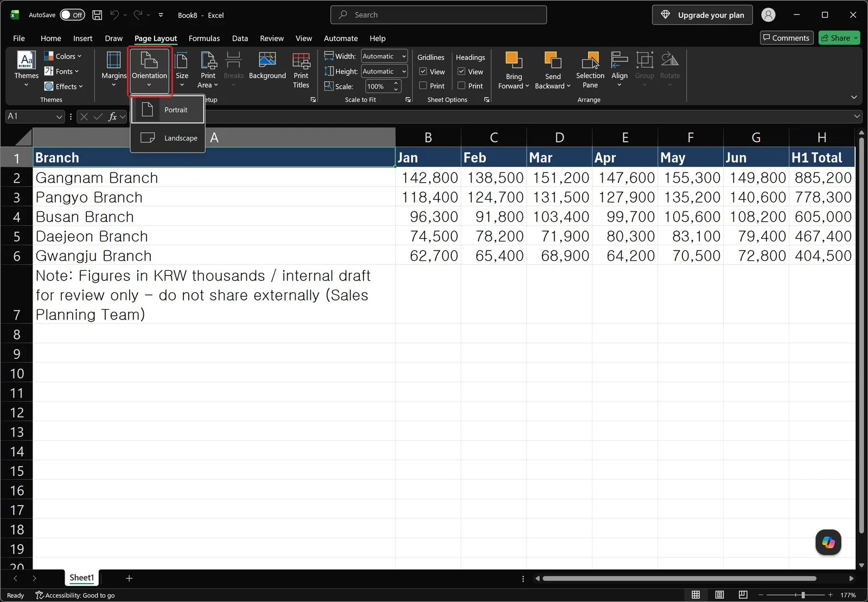
Task: Switch to the Formulas tab
Action: (204, 39)
